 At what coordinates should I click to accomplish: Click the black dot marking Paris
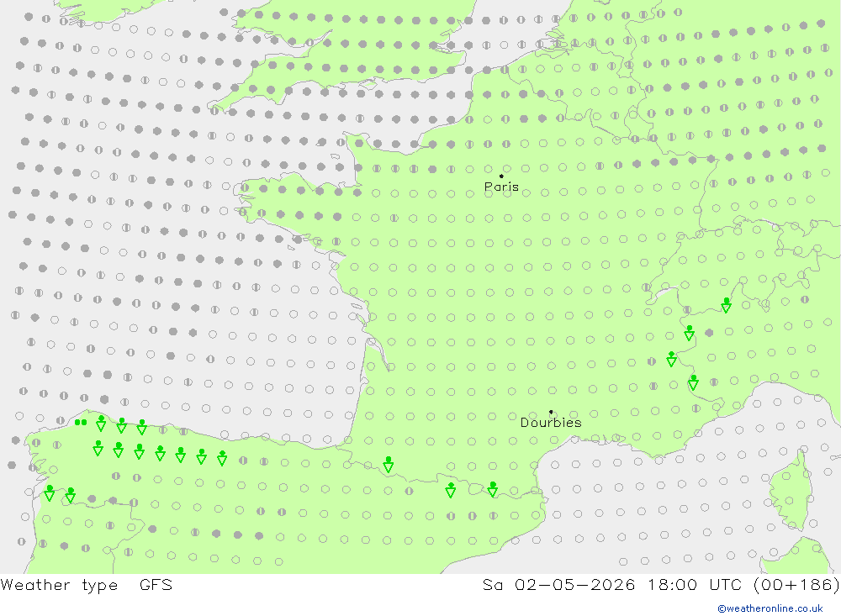click(x=501, y=176)
